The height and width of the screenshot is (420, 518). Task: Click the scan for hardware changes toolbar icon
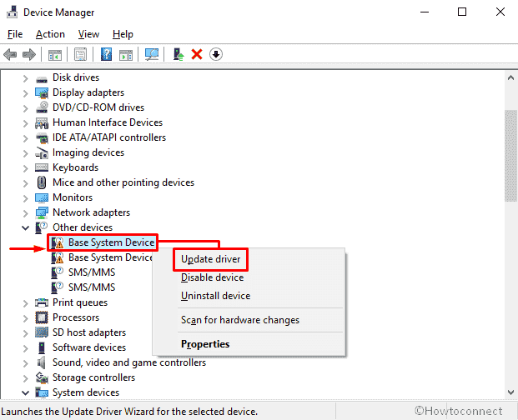[x=152, y=54]
